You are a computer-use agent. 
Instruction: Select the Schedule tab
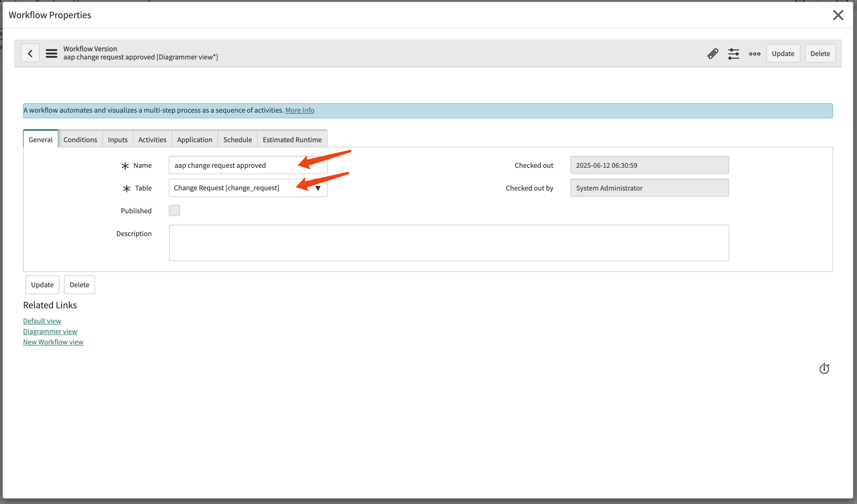coord(237,139)
